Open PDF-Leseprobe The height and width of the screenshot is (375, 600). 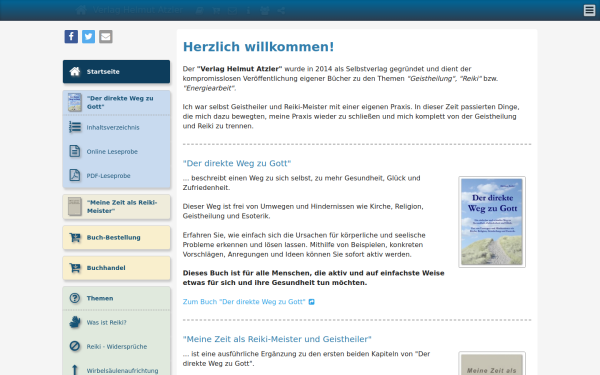tap(116, 176)
